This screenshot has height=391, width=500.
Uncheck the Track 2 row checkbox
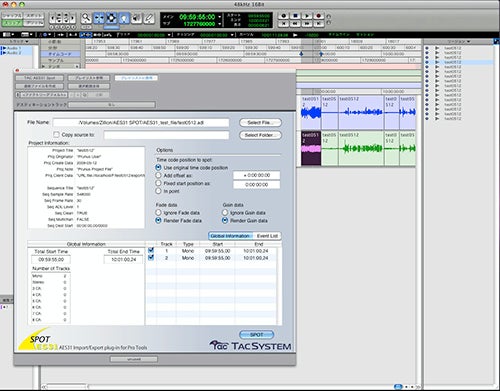point(151,257)
